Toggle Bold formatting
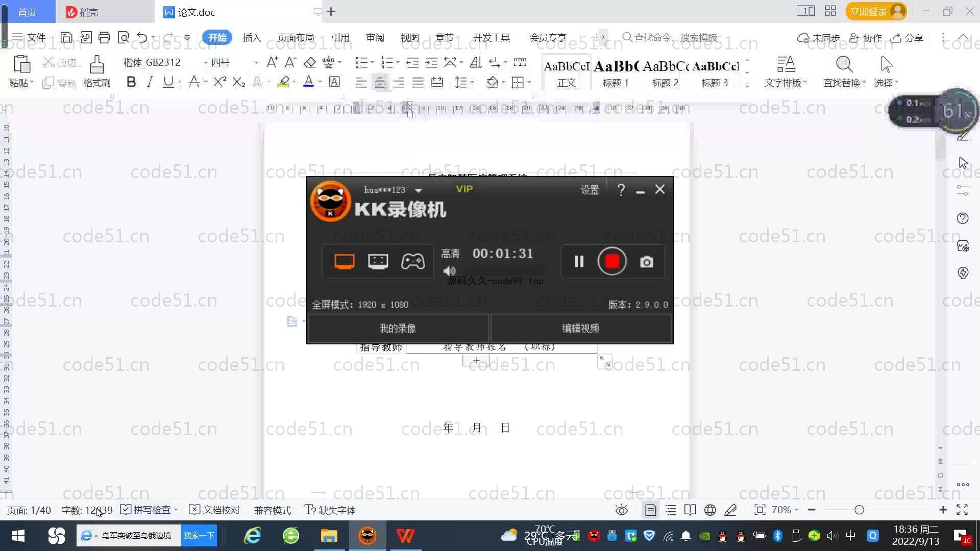980x551 pixels. coord(131,82)
